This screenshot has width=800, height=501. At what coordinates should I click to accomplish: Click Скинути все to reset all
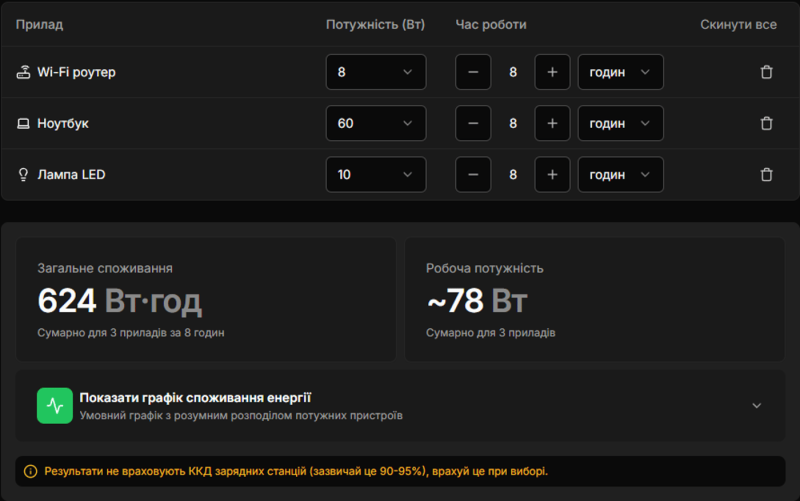[738, 24]
